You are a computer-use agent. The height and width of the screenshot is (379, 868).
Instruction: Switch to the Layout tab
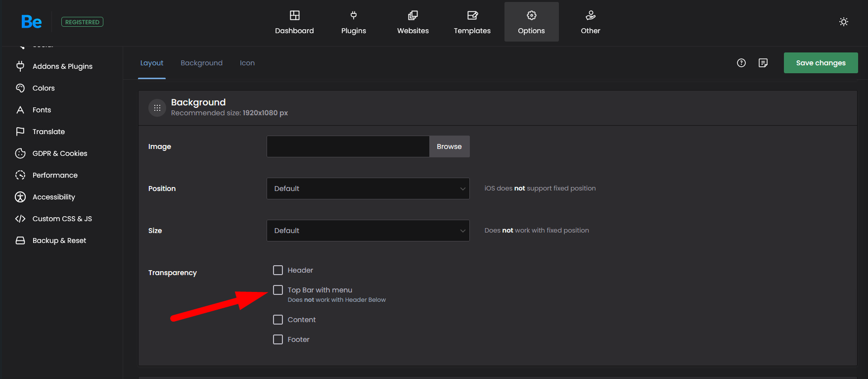tap(152, 63)
